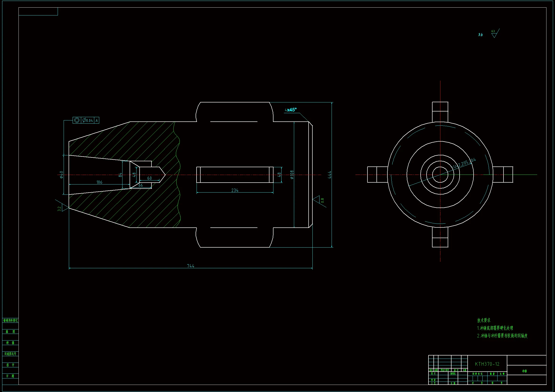Click the 借通用件登记 cell in left margin

click(10, 321)
